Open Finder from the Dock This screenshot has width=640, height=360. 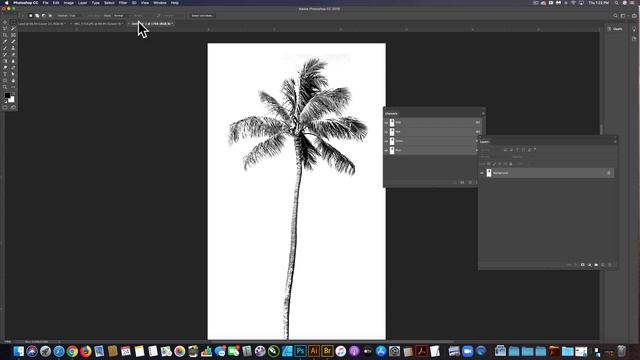pos(18,351)
